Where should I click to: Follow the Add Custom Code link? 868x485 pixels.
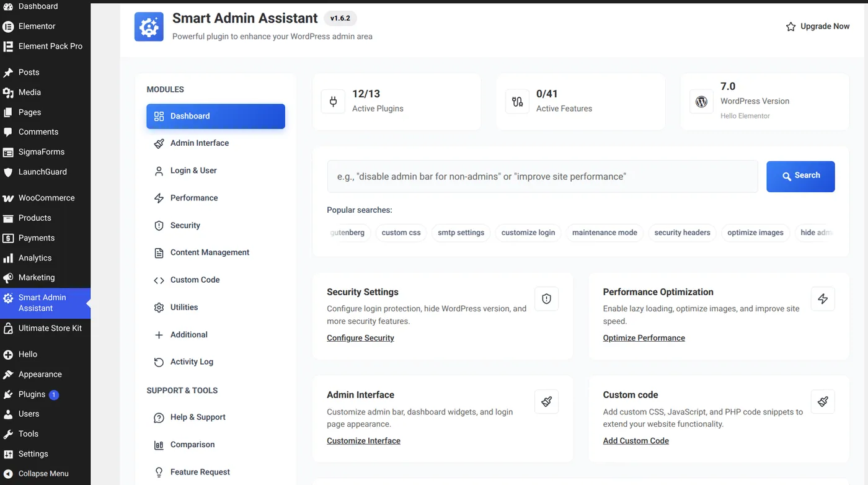pos(635,441)
